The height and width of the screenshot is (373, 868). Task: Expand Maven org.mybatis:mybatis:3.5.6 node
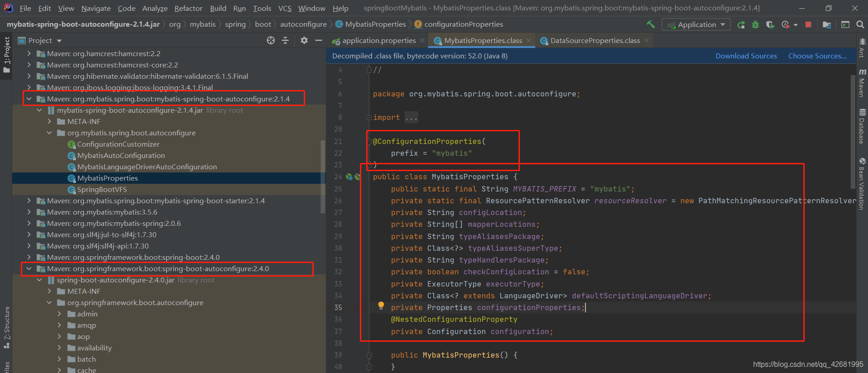click(29, 212)
